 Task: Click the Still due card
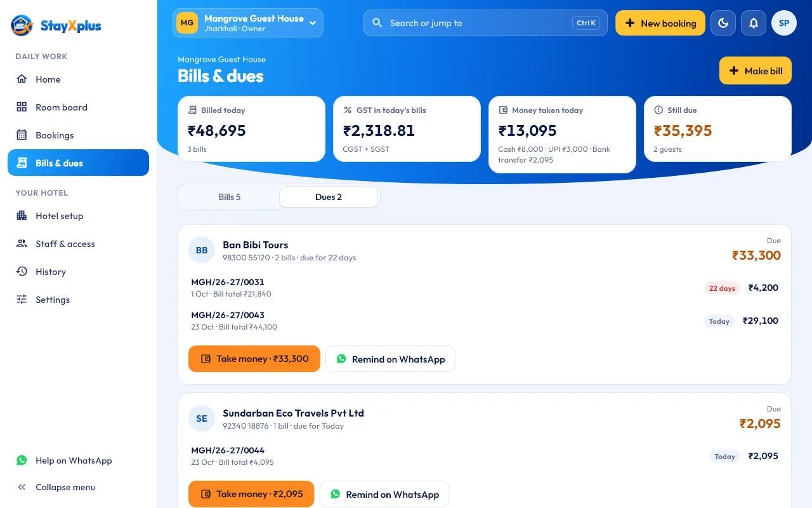click(x=717, y=129)
